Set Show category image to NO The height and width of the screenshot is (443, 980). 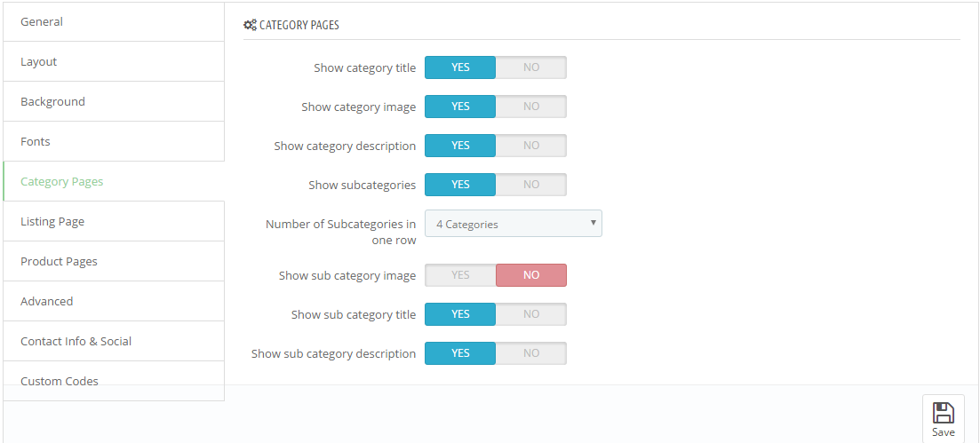[531, 107]
